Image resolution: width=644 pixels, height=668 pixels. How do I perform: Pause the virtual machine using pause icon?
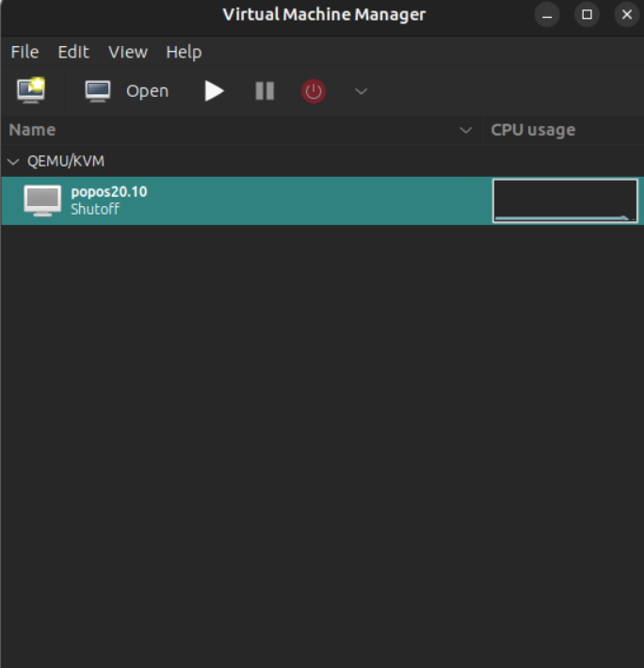[265, 90]
